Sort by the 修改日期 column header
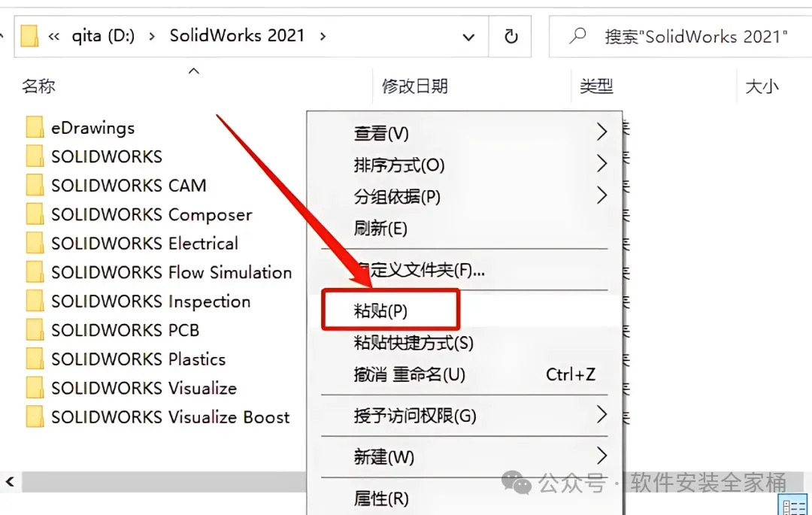812x515 pixels. [x=415, y=86]
